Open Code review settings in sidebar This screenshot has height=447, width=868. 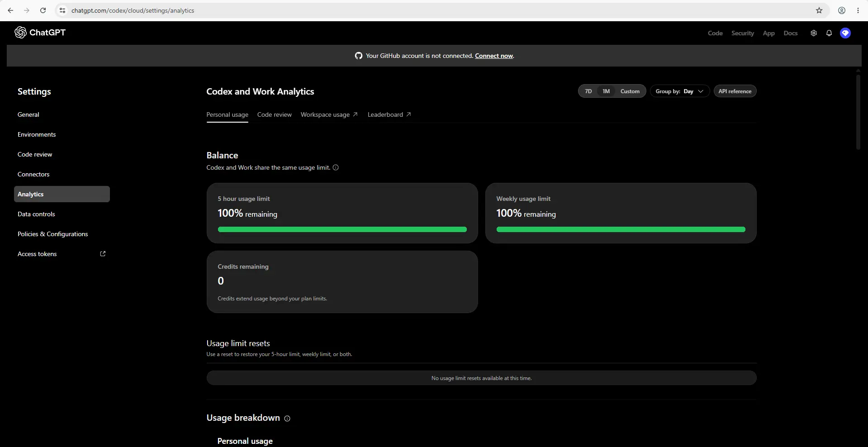pyautogui.click(x=62, y=154)
